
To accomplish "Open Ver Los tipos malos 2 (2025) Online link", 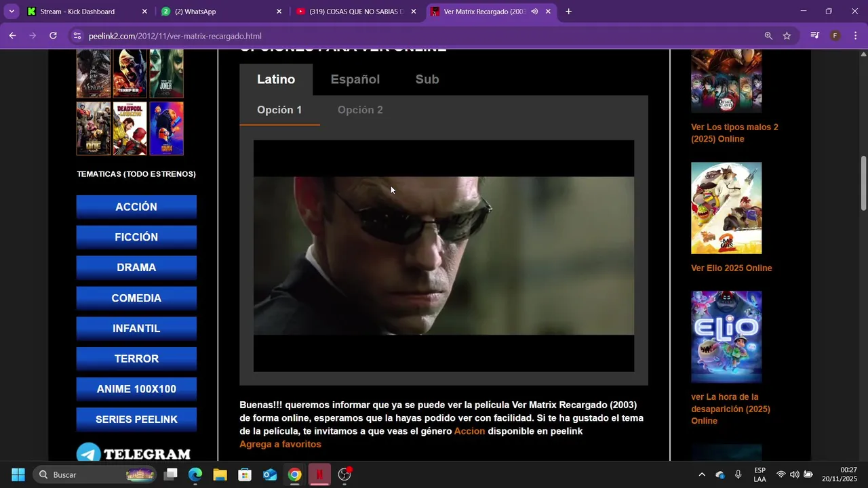I will tap(734, 133).
